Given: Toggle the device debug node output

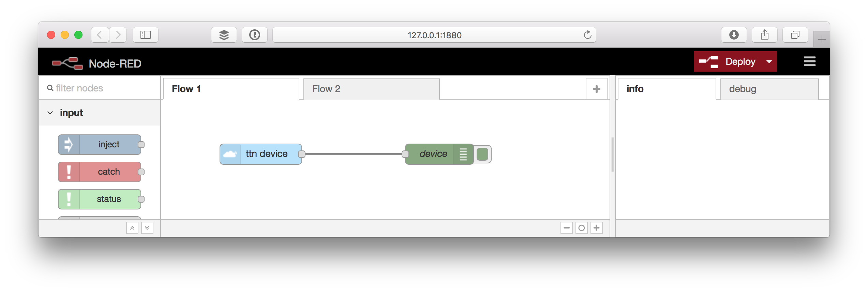Looking at the screenshot, I should [x=482, y=154].
